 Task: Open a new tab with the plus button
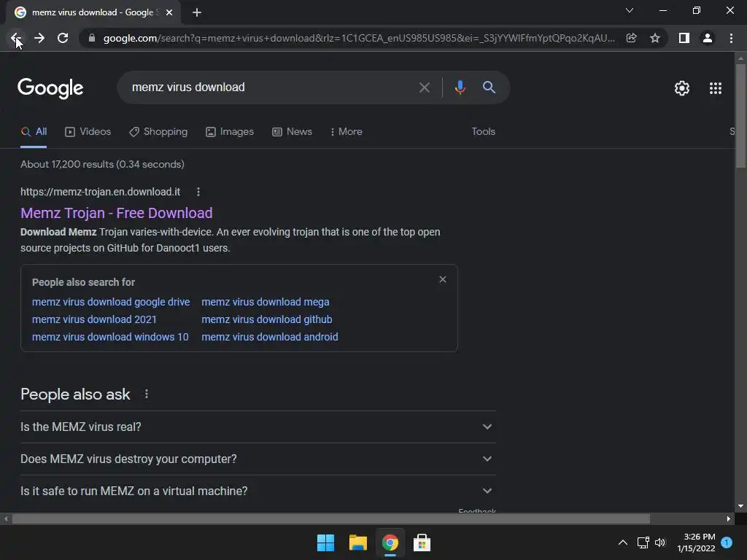click(x=197, y=12)
